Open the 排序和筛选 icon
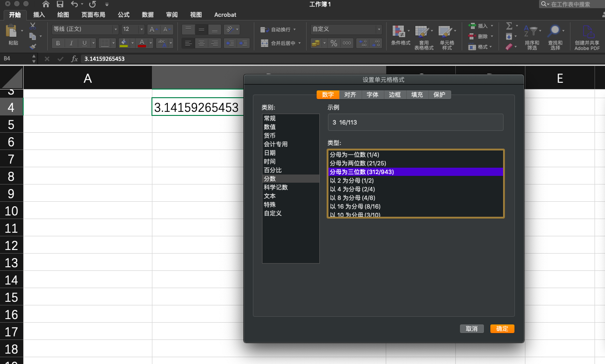The height and width of the screenshot is (364, 605). pos(531,36)
